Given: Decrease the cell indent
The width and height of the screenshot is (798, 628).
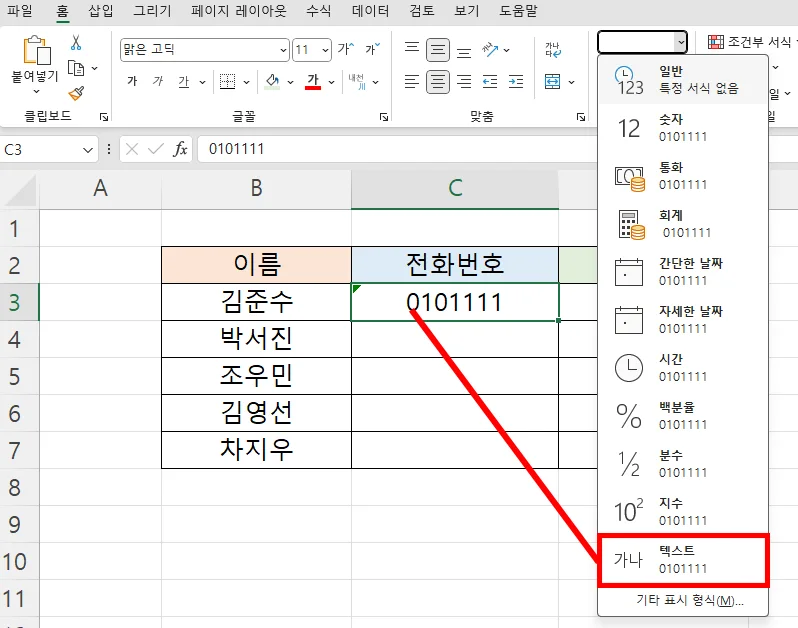Looking at the screenshot, I should point(490,81).
